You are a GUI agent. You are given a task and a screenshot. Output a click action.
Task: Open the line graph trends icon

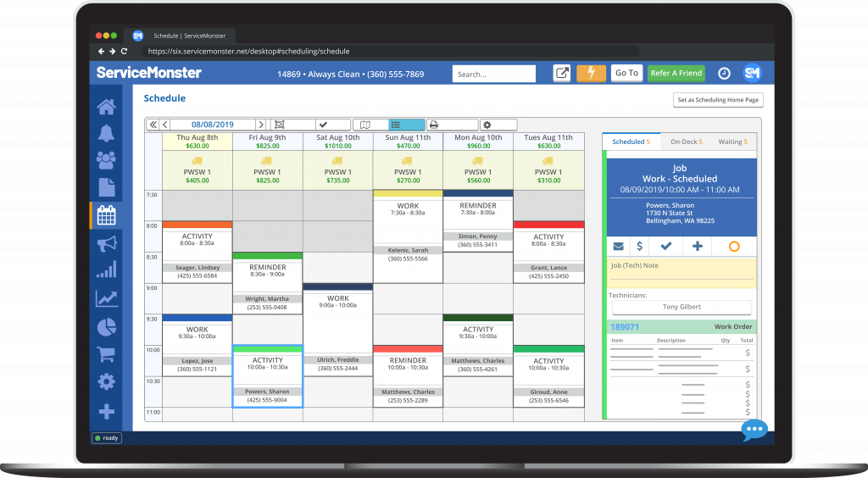[x=106, y=298]
